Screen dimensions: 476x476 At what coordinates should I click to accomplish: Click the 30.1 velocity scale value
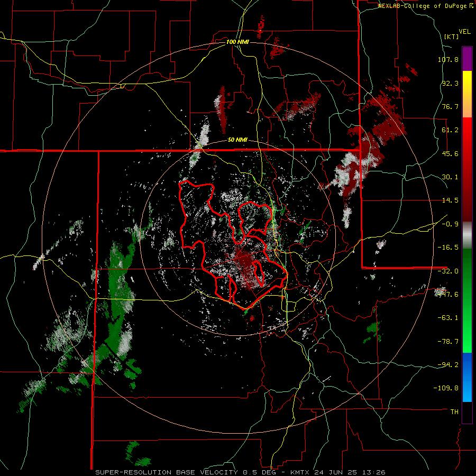tap(450, 177)
